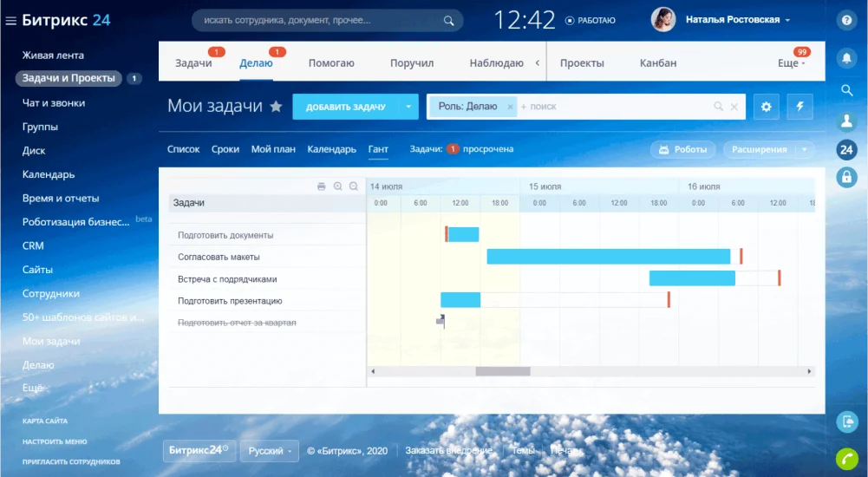This screenshot has height=477, width=868.
Task: Zoom in the Gantt chart timeline
Action: tap(337, 186)
